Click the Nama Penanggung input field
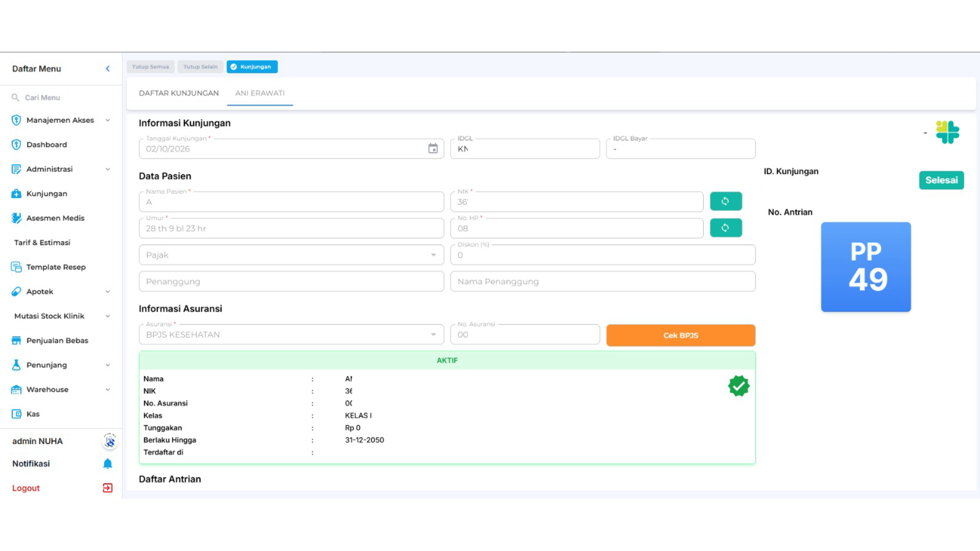 (603, 282)
